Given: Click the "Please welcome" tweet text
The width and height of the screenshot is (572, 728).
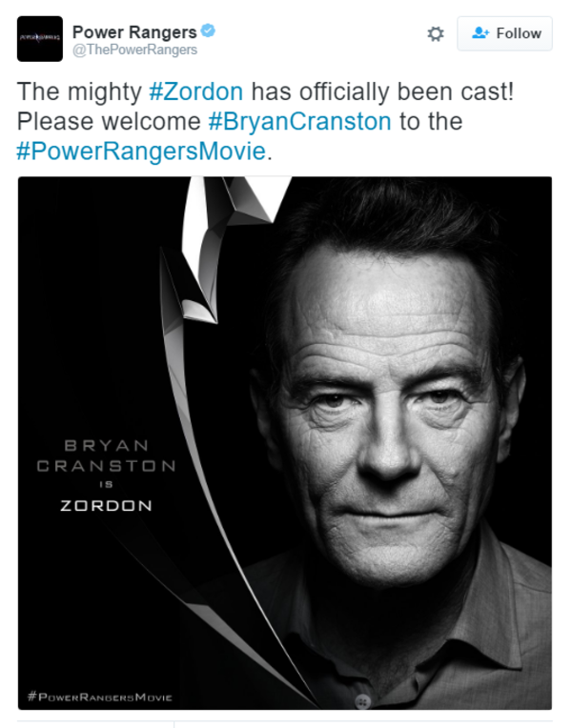Looking at the screenshot, I should tap(109, 122).
